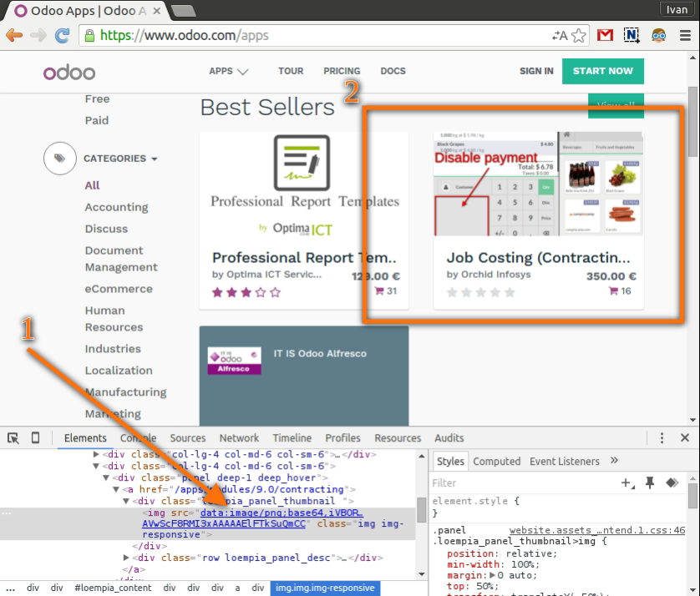Open the Computed styles tab
700x596 pixels.
496,462
